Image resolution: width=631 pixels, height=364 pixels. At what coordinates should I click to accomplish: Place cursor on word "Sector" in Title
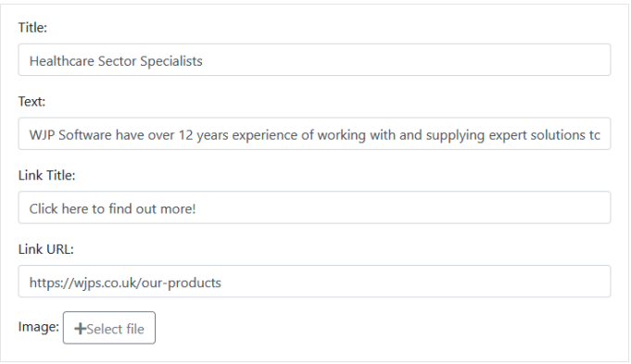tap(117, 61)
